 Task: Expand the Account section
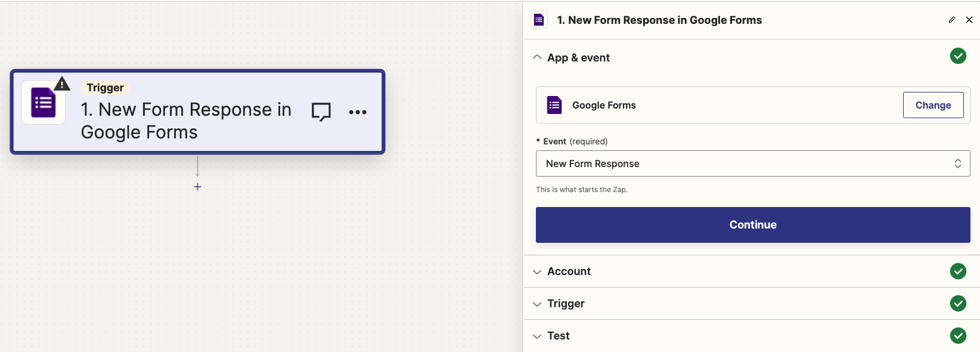537,271
